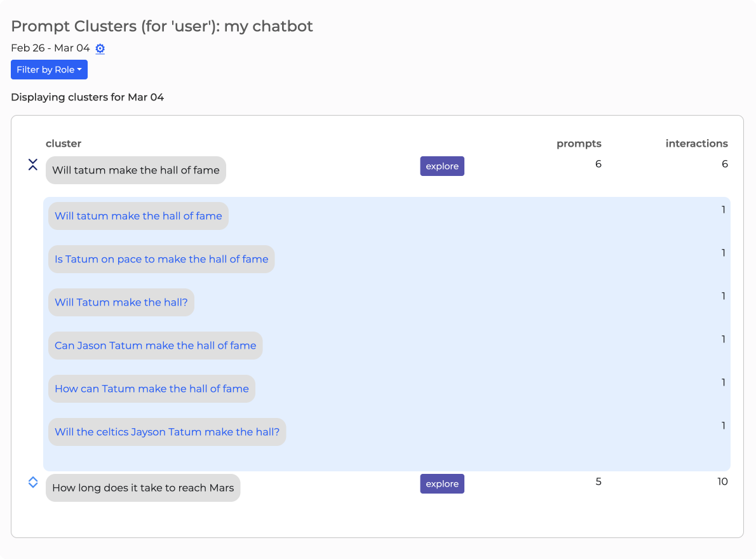Click the cluster column header

point(64,144)
